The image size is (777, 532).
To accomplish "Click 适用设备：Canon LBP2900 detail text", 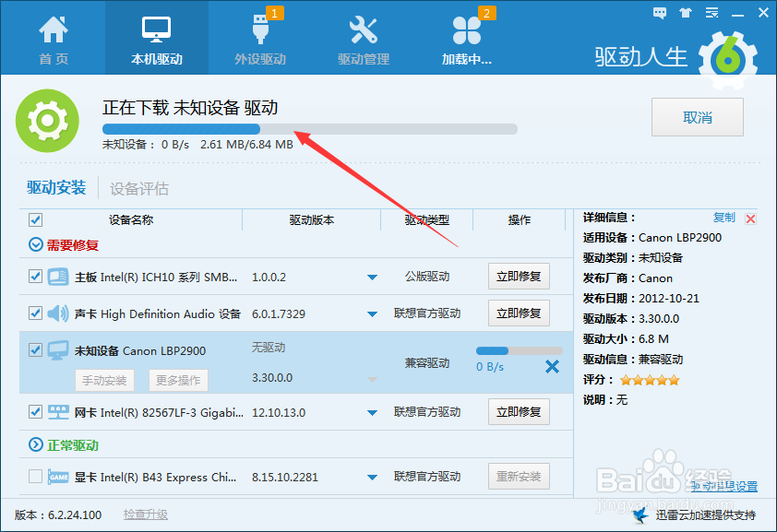I will [x=652, y=238].
